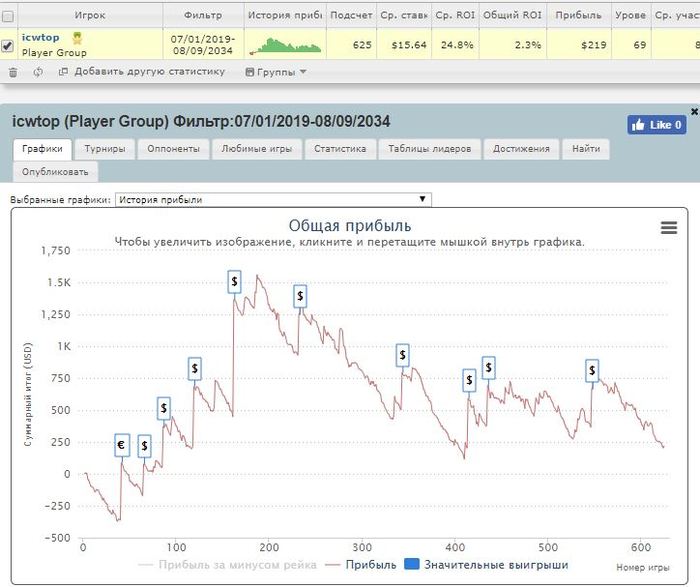Sort by the Фильтр column header

pyautogui.click(x=203, y=15)
